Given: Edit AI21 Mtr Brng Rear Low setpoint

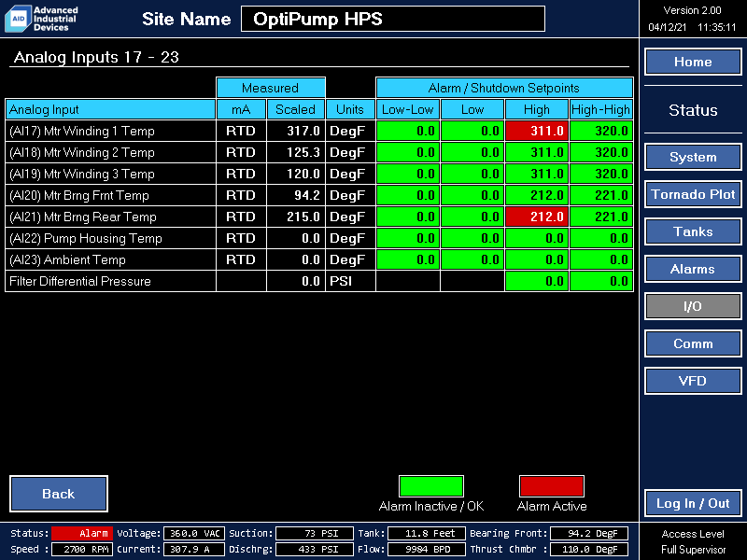Looking at the screenshot, I should [x=472, y=217].
